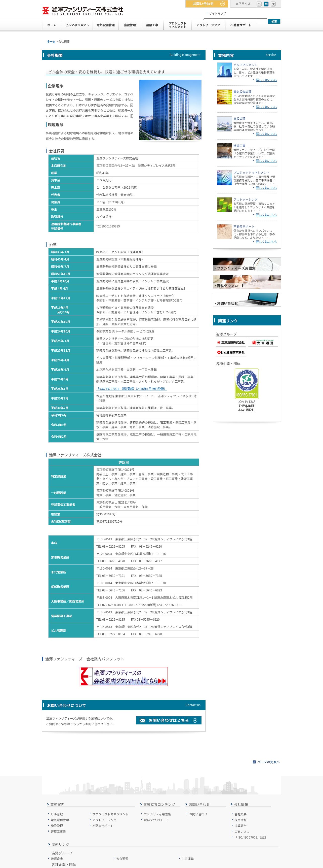323x868 pixels.
Task: Click the ページの先頭へ icon link
Action: coord(266,762)
